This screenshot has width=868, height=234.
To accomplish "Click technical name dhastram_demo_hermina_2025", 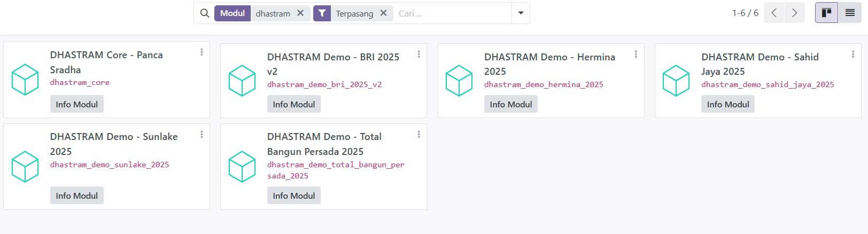I will [544, 84].
